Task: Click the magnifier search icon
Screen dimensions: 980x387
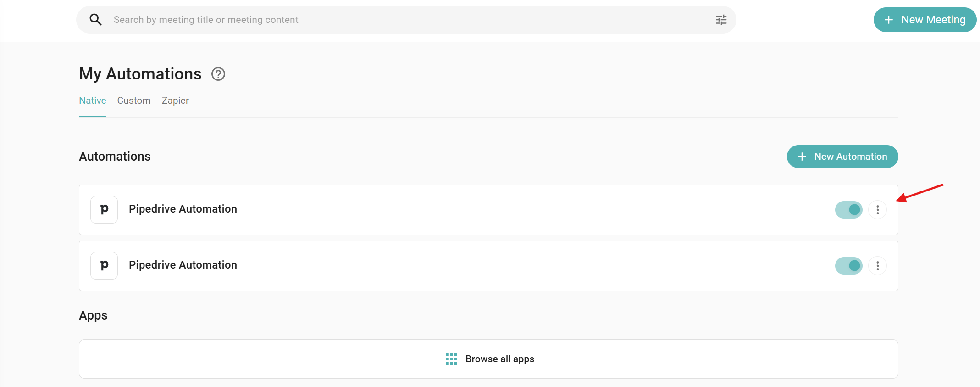Action: point(95,20)
